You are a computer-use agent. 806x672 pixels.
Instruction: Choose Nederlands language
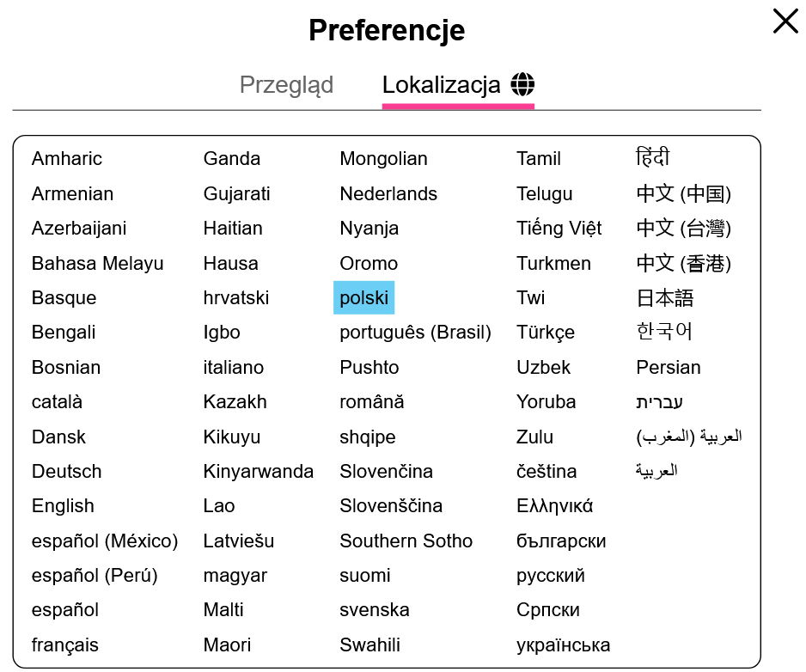pyautogui.click(x=388, y=194)
